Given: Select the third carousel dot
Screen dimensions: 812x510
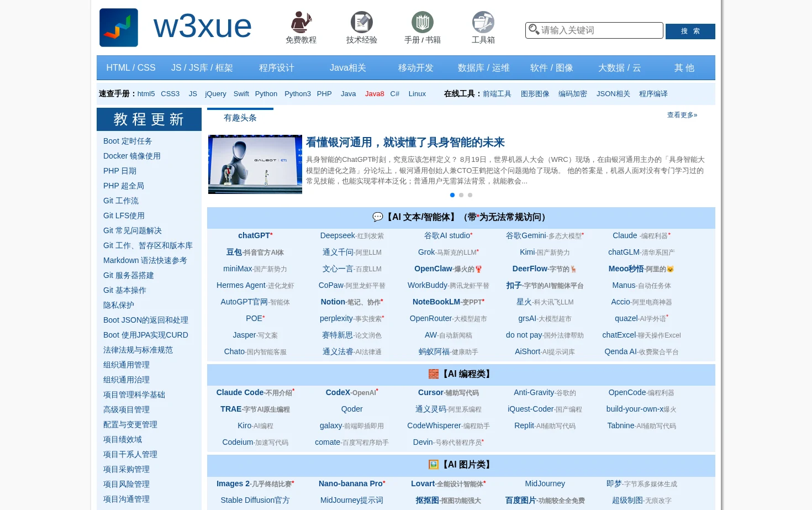Looking at the screenshot, I should (x=470, y=195).
